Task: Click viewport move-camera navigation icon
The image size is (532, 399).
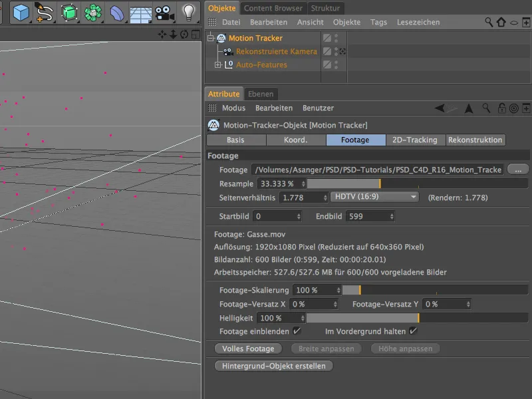Action: 162,35
